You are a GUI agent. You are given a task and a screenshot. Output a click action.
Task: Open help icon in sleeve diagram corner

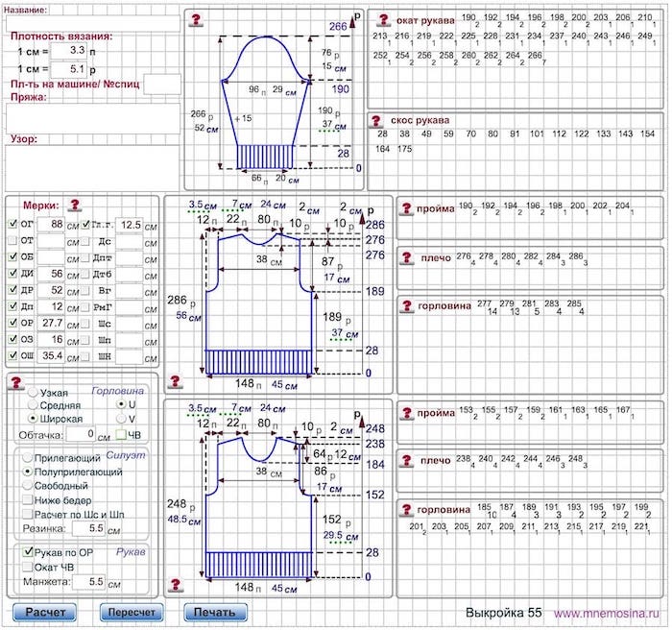(x=196, y=19)
